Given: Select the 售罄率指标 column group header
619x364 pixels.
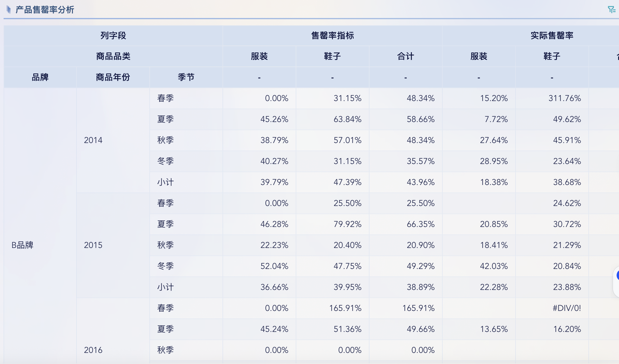Looking at the screenshot, I should (x=332, y=35).
